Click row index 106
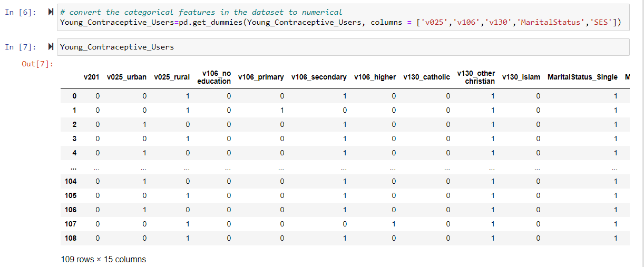This screenshot has height=267, width=644. click(x=71, y=210)
